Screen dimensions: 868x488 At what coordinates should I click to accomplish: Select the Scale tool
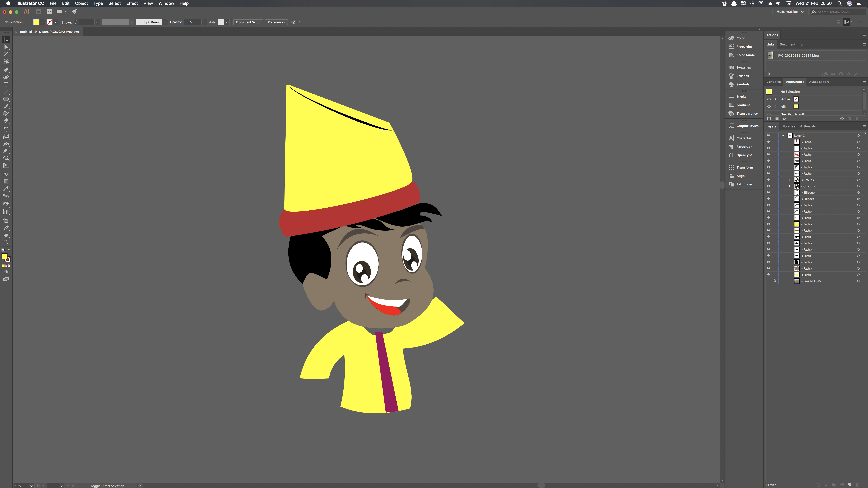pos(6,136)
